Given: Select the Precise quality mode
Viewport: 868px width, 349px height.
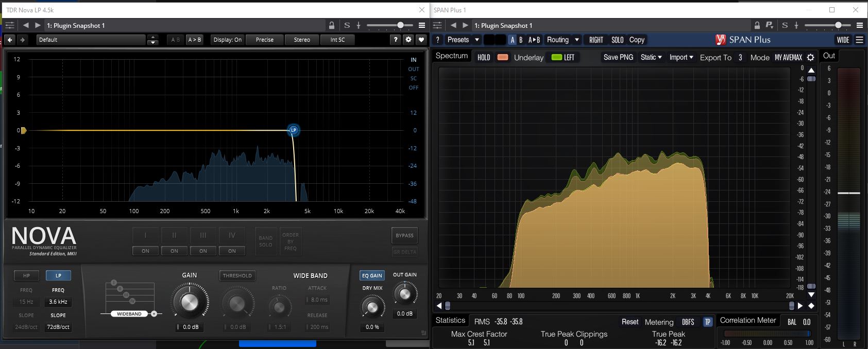Looking at the screenshot, I should click(265, 40).
